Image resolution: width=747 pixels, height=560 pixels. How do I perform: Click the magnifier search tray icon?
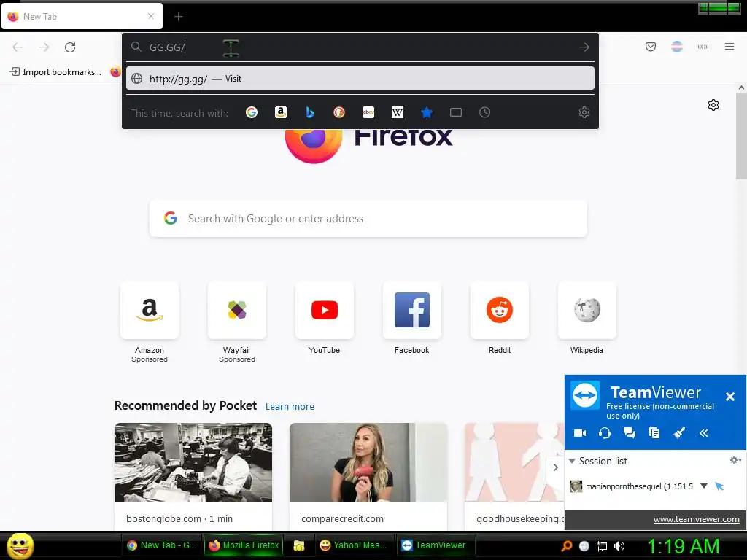pyautogui.click(x=566, y=546)
